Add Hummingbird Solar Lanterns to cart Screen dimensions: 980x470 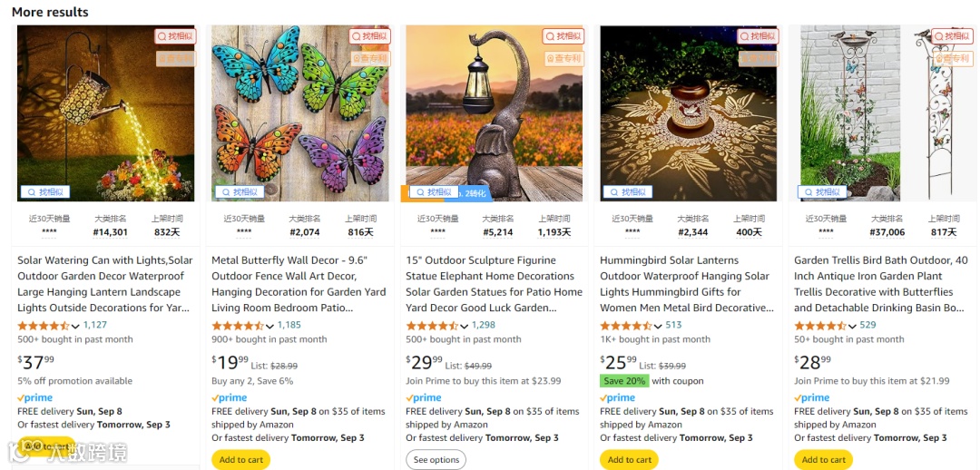[630, 459]
